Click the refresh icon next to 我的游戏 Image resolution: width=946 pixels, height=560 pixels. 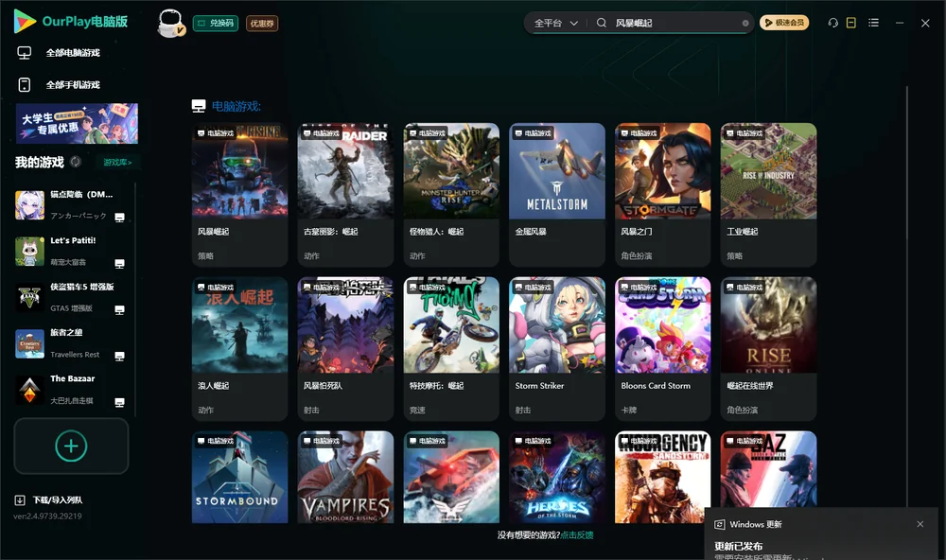76,162
